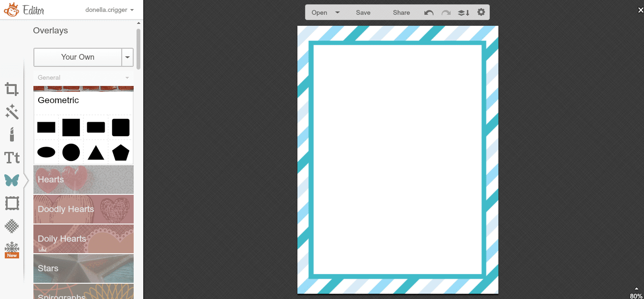This screenshot has width=644, height=299.
Task: Add the rounded rectangle overlay
Action: 96,128
